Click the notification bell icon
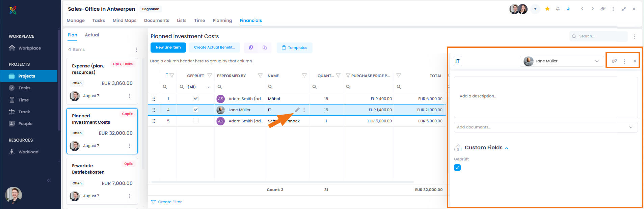 (x=558, y=9)
